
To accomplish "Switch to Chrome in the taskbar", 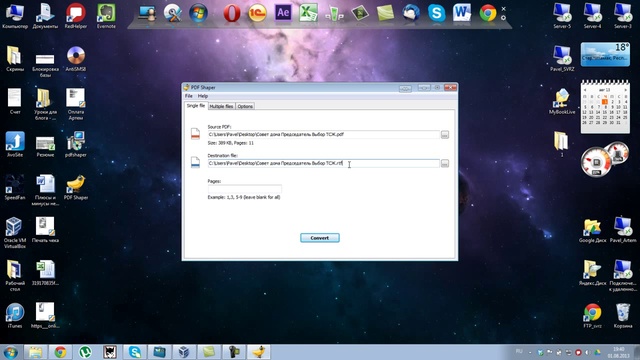I will (x=60, y=352).
